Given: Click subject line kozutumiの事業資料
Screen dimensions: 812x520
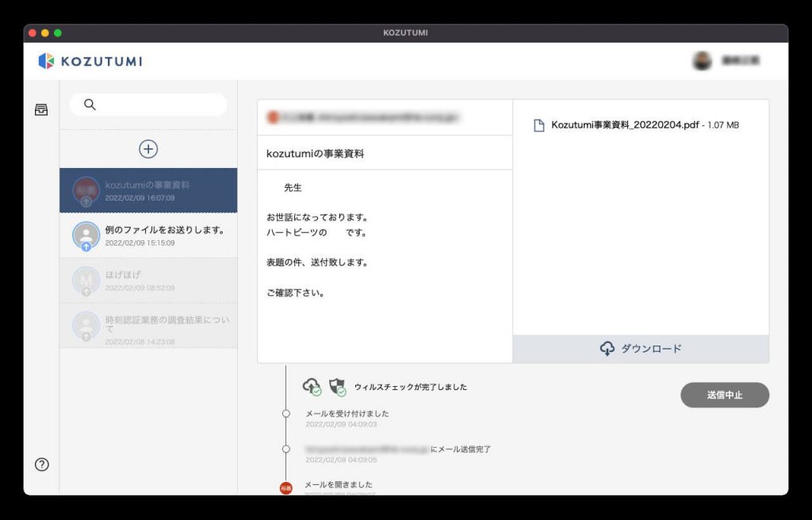Looking at the screenshot, I should [x=315, y=153].
